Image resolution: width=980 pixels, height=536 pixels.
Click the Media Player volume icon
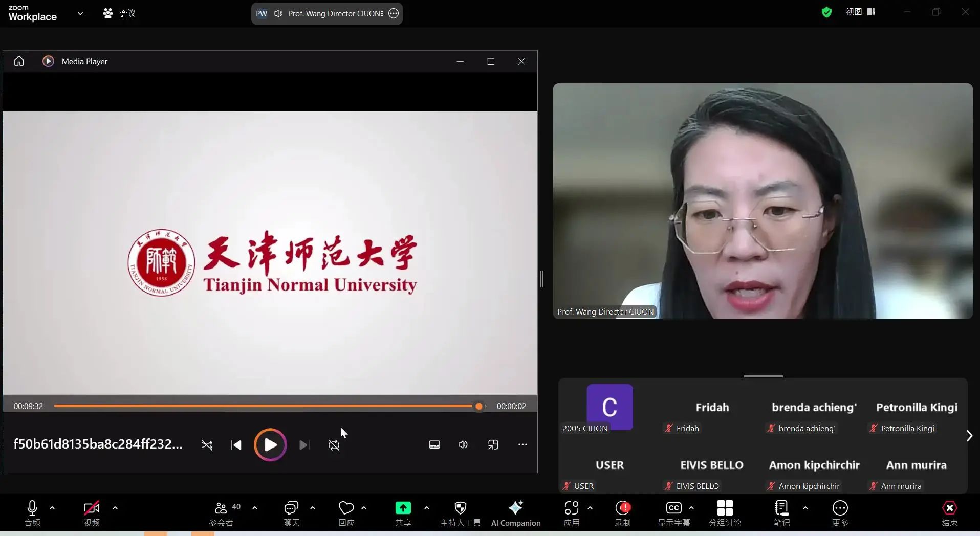463,445
